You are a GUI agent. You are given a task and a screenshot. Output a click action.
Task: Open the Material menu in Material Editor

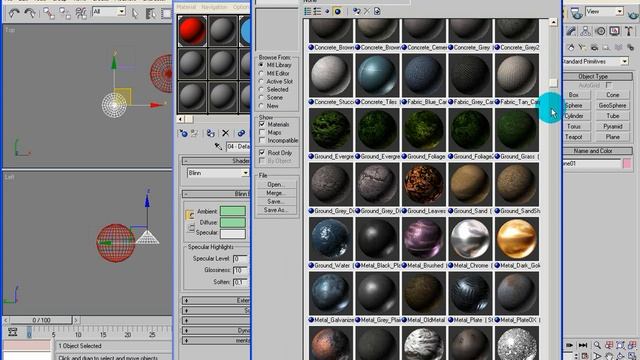point(186,7)
